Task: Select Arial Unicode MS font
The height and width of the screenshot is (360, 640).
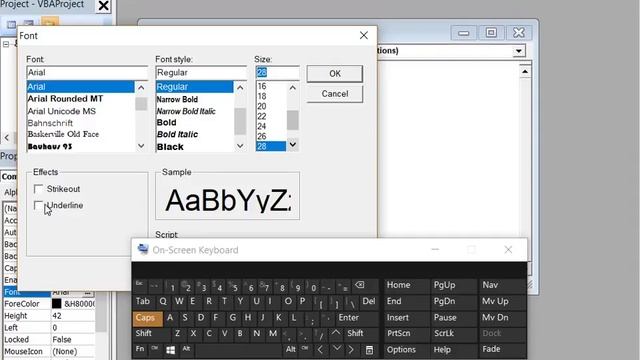Action: click(x=62, y=111)
